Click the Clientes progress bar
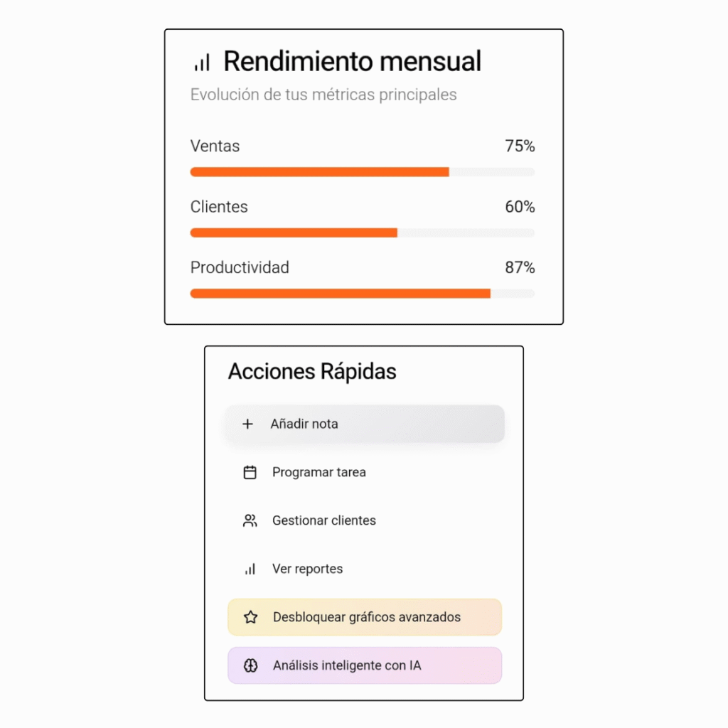The image size is (728, 728). 362,233
